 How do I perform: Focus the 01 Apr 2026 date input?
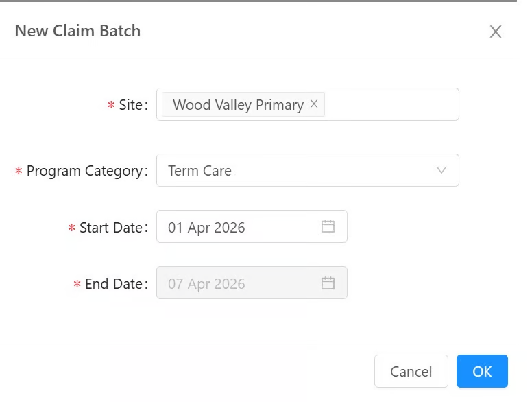pos(233,227)
